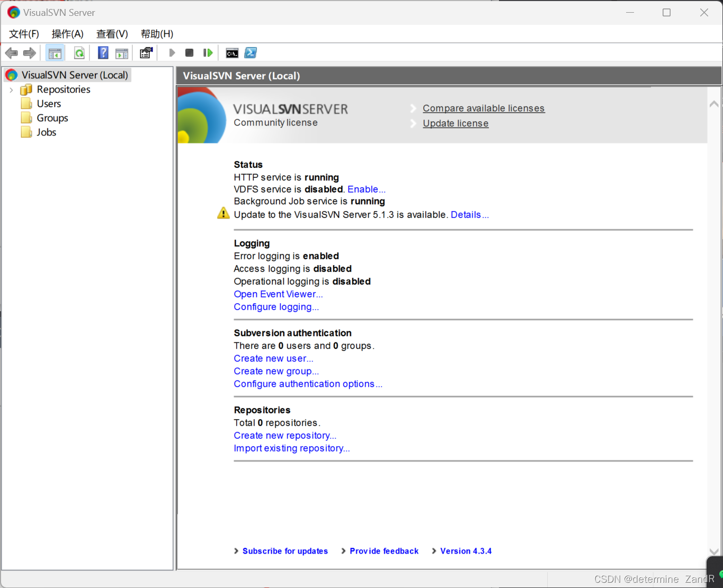Click Import existing repository... link

292,448
